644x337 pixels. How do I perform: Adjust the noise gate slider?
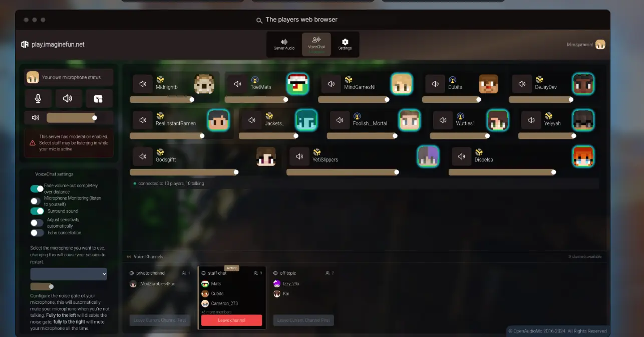tap(42, 286)
